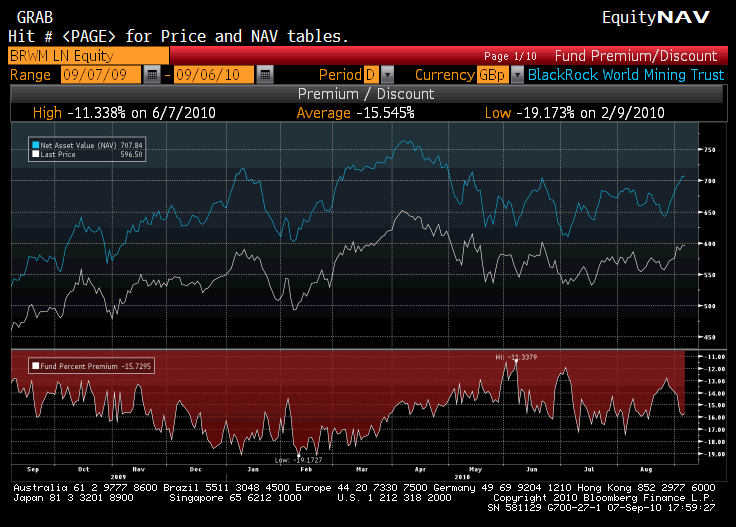
Task: Click the Hit # <PAGE> instruction line
Action: click(x=178, y=37)
